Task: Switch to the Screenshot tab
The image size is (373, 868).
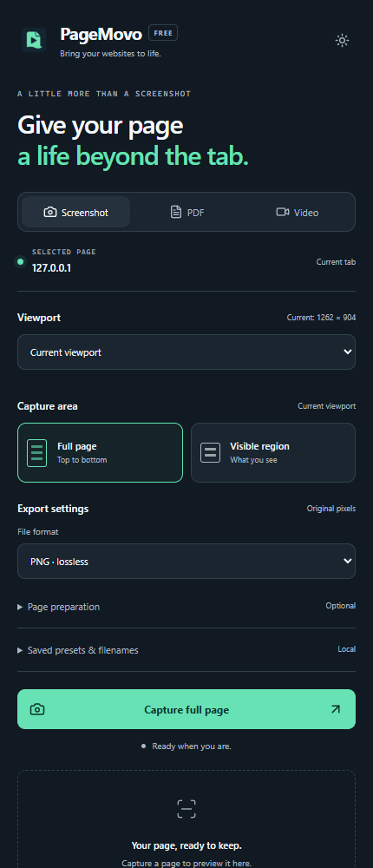Action: coord(75,212)
